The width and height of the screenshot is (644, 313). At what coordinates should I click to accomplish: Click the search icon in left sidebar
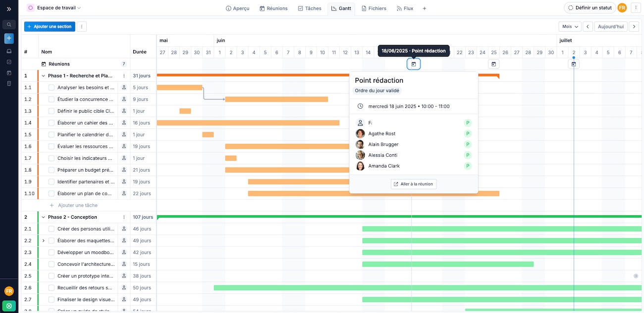click(x=9, y=24)
